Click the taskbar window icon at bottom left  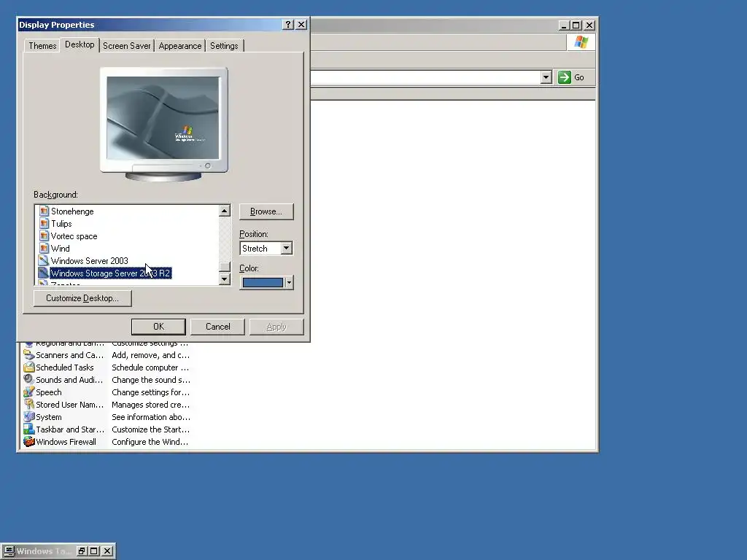click(x=9, y=551)
